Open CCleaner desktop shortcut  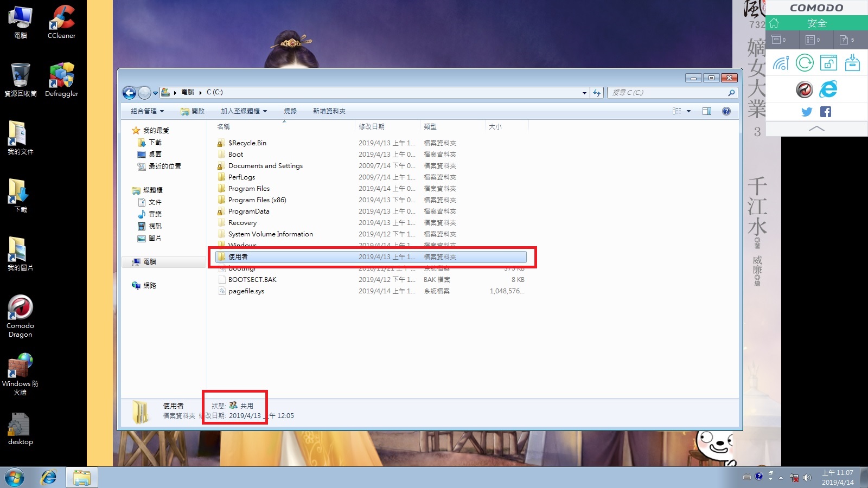61,22
